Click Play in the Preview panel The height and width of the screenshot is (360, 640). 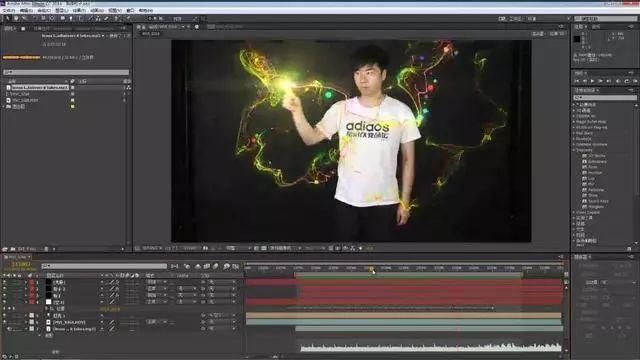[593, 81]
